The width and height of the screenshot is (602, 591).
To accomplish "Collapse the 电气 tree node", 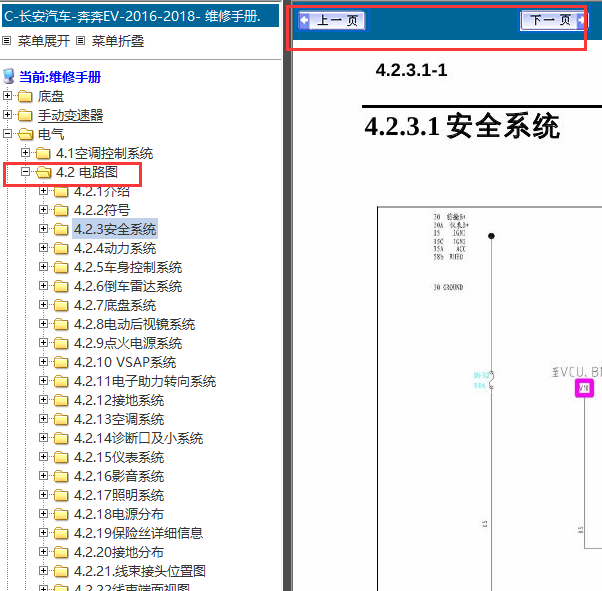I will tap(7, 133).
